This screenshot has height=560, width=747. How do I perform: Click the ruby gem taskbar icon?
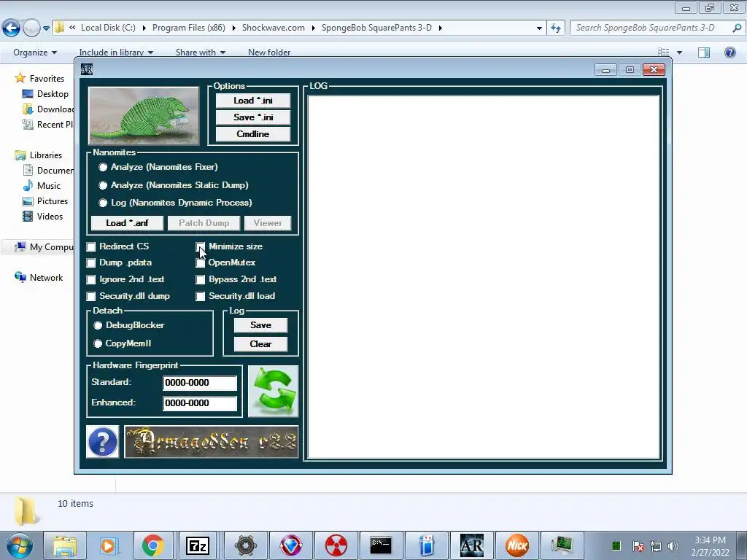coord(290,545)
